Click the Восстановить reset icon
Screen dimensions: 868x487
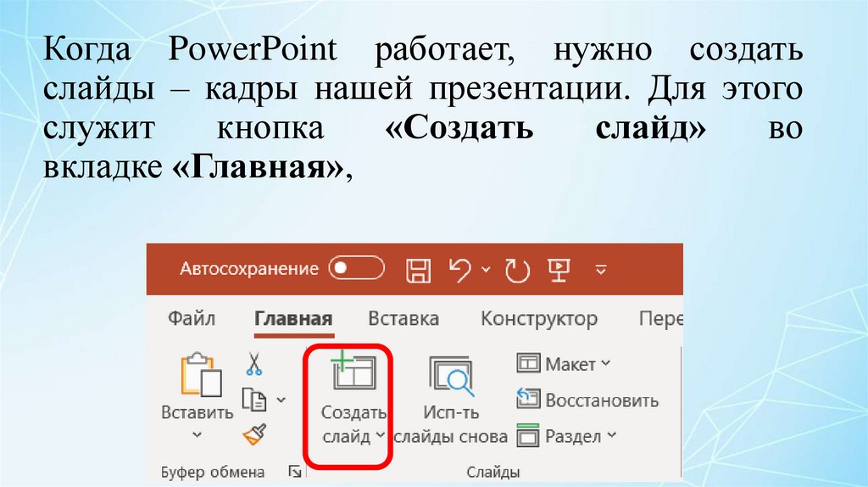point(528,399)
